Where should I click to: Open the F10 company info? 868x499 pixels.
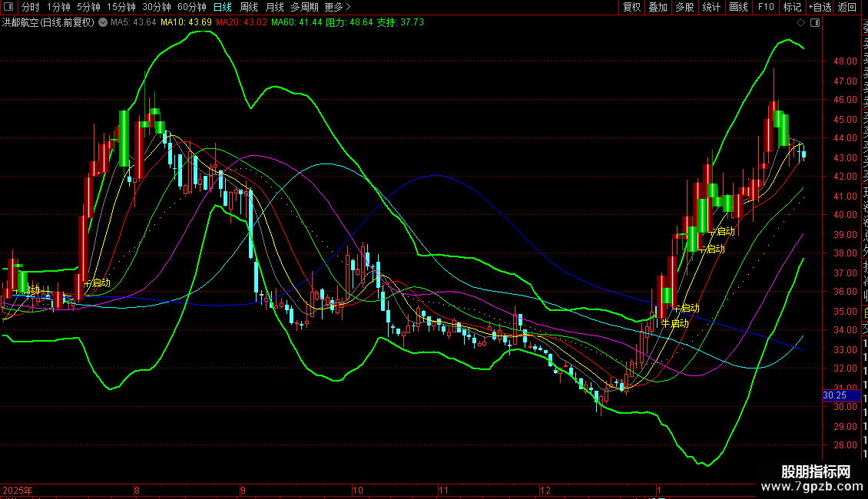click(x=765, y=7)
